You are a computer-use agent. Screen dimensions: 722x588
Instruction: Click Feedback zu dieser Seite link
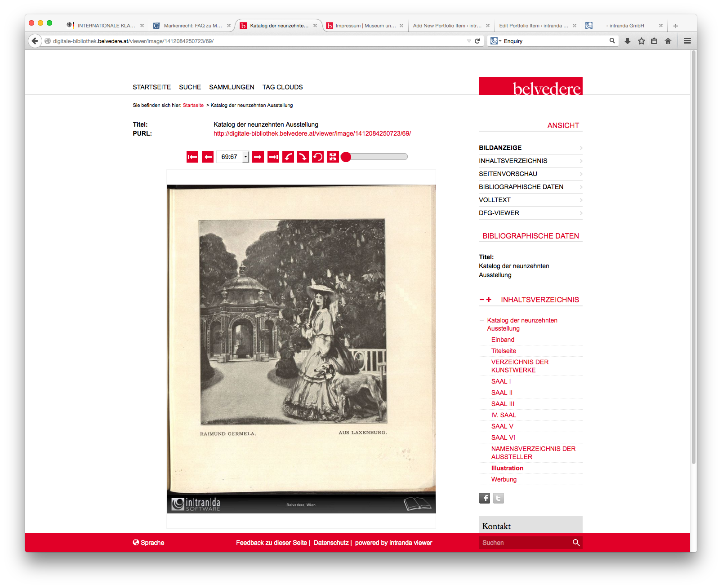[x=272, y=543]
